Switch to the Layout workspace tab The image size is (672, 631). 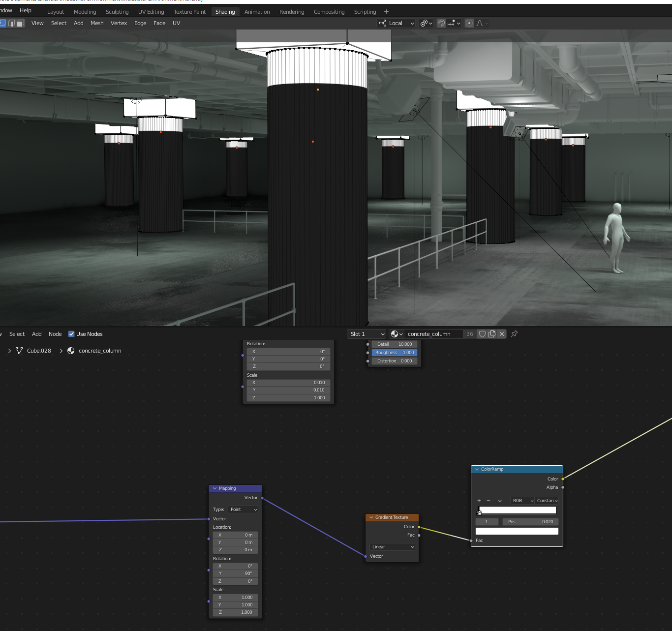click(x=56, y=12)
